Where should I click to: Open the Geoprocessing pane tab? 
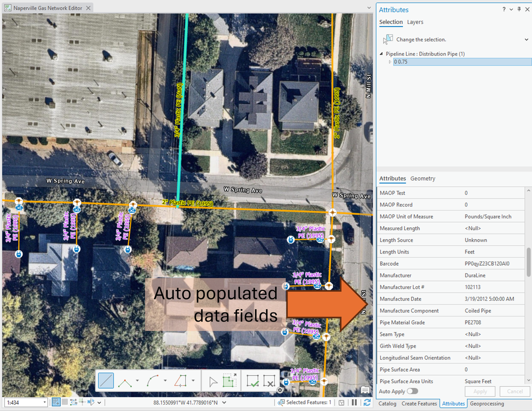point(487,404)
